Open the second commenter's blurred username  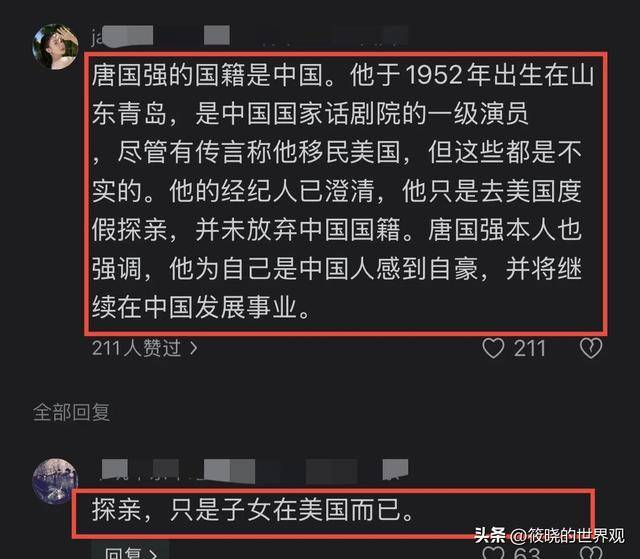tap(254, 470)
